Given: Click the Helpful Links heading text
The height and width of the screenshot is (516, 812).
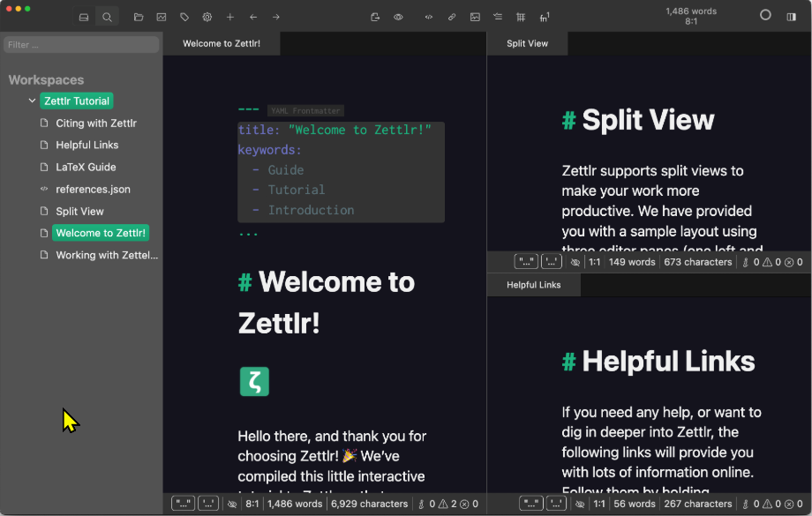Looking at the screenshot, I should (668, 362).
